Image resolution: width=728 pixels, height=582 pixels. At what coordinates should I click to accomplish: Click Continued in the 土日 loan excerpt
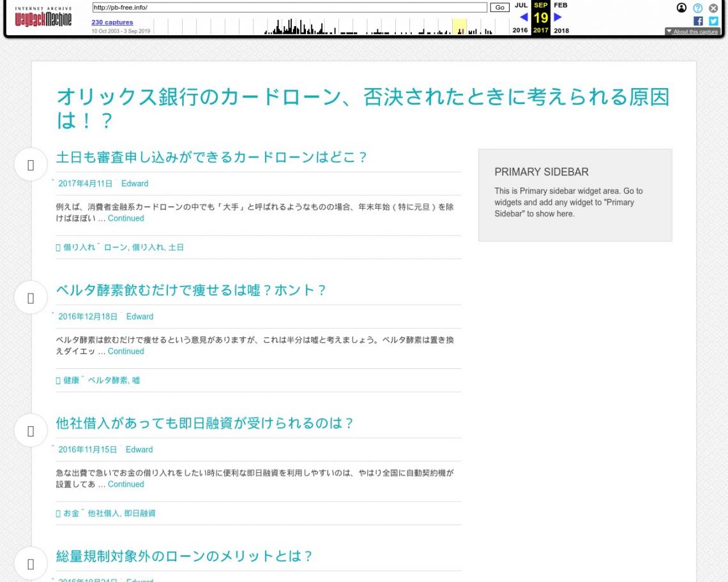pos(126,219)
